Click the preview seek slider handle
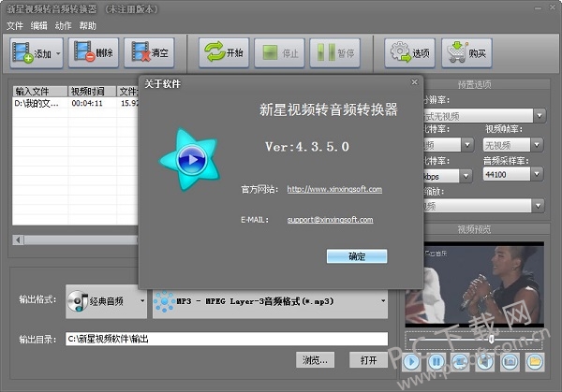562x392 pixels. click(492, 339)
